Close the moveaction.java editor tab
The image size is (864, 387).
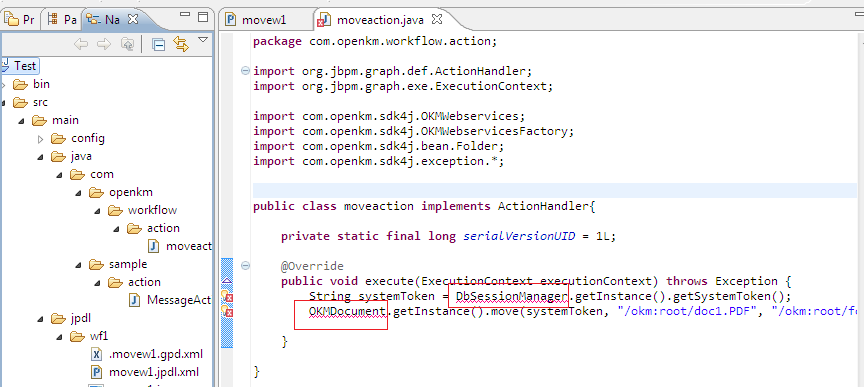(436, 20)
